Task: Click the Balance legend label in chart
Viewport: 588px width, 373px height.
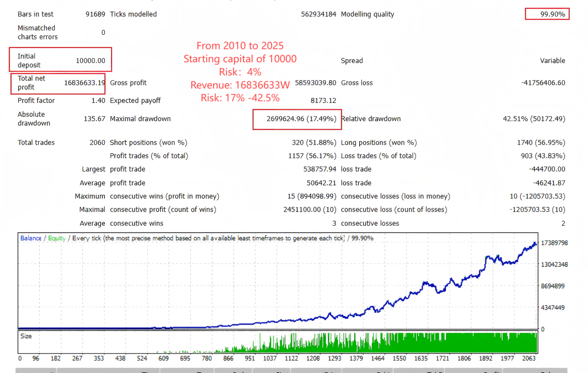Action: (x=31, y=238)
